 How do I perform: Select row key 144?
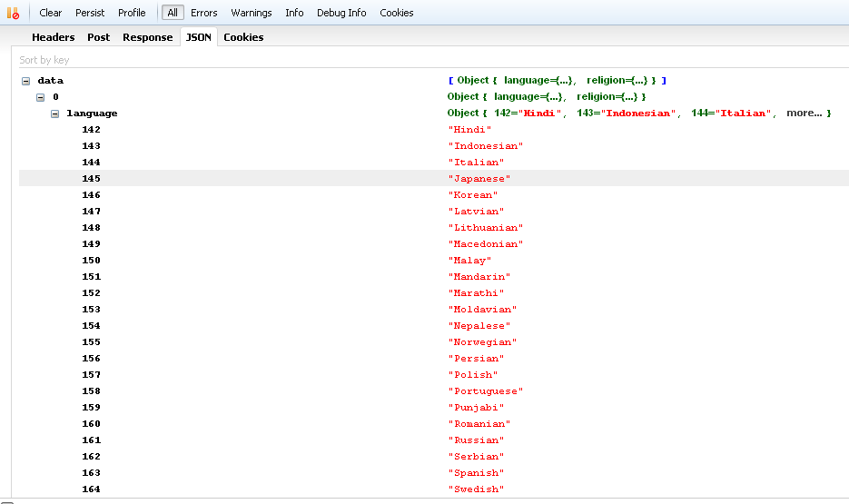coord(91,162)
